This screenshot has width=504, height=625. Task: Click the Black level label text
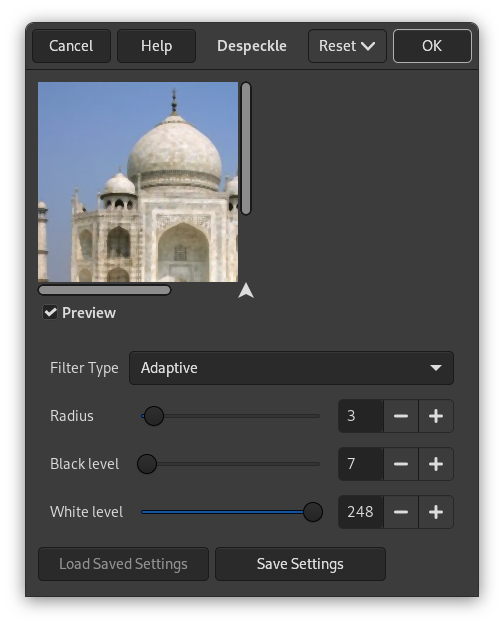pos(85,464)
